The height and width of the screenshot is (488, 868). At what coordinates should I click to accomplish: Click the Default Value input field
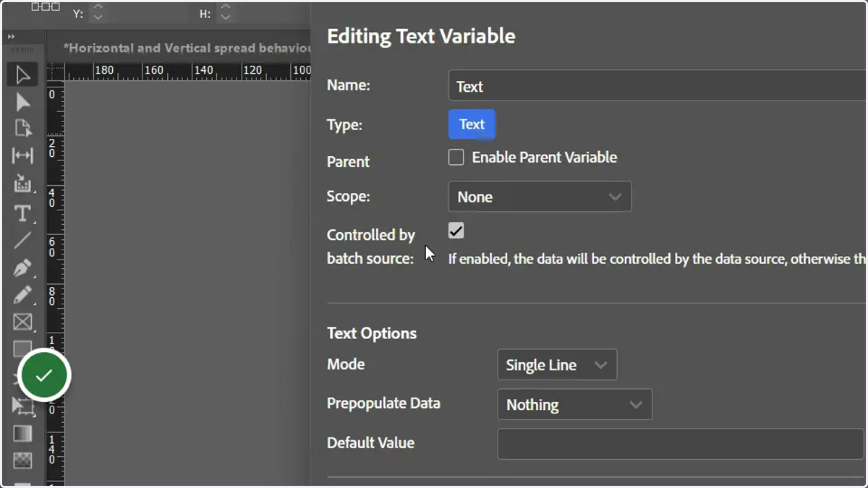(x=681, y=444)
